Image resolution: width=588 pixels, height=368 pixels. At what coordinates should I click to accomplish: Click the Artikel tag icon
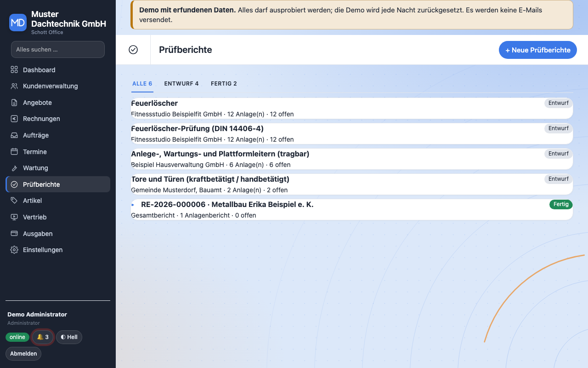14,201
